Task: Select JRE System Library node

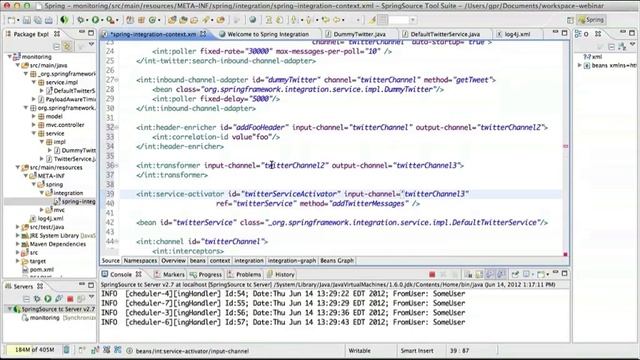Action: [x=54, y=236]
